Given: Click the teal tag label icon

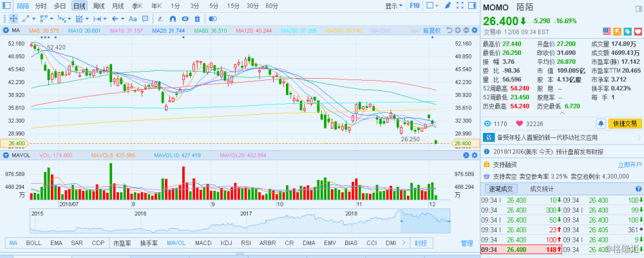Looking at the screenshot, I should pyautogui.click(x=627, y=32).
